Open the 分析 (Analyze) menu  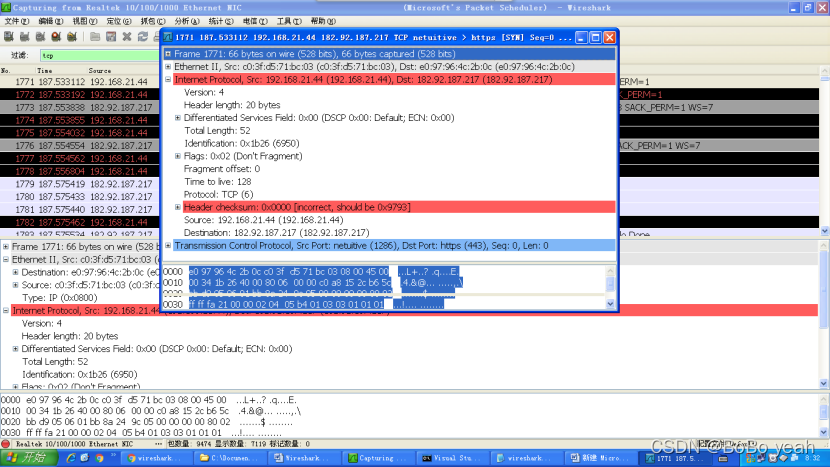click(186, 21)
